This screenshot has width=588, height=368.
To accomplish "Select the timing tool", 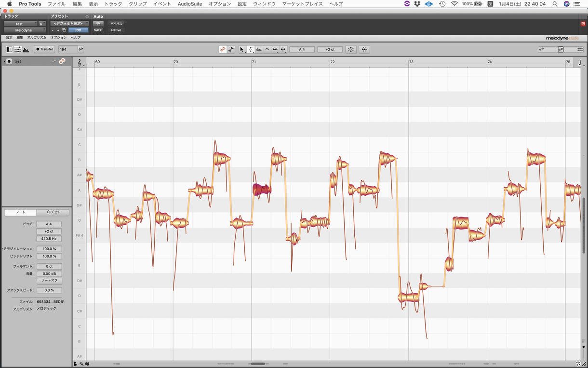I will (x=275, y=49).
